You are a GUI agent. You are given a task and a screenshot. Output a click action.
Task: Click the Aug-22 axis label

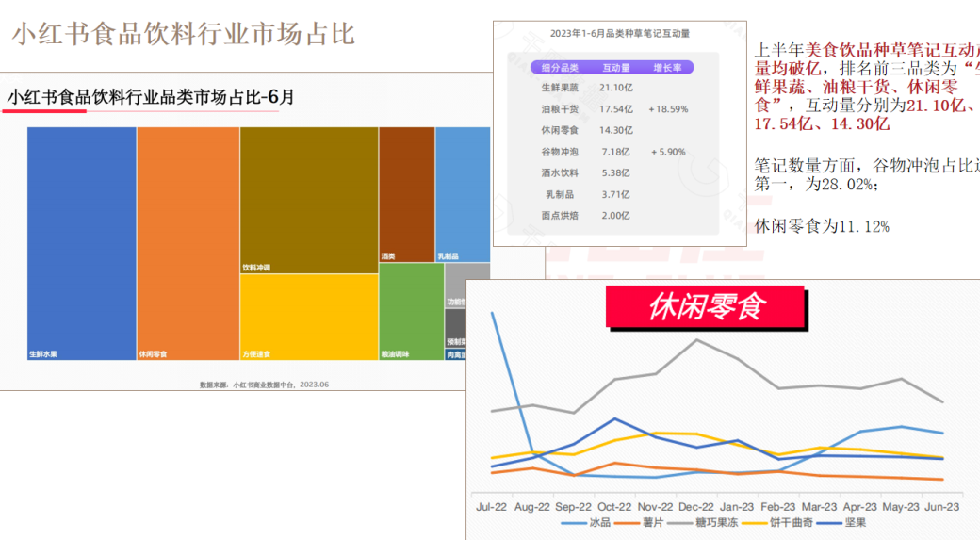(531, 507)
